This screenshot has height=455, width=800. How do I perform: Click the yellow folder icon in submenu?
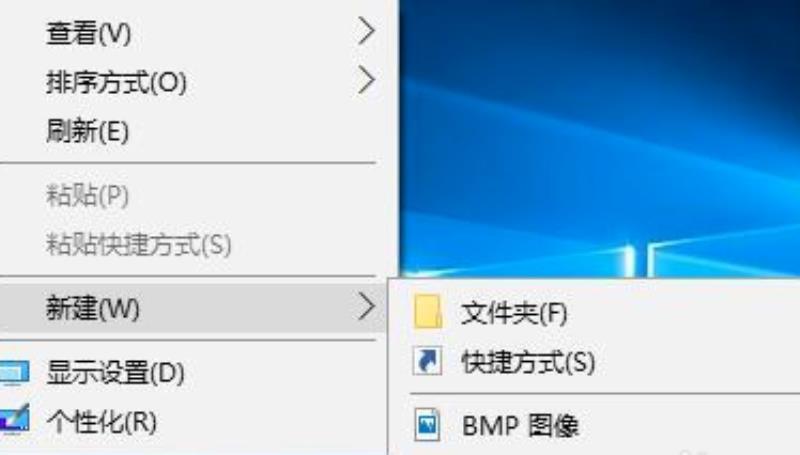point(428,311)
